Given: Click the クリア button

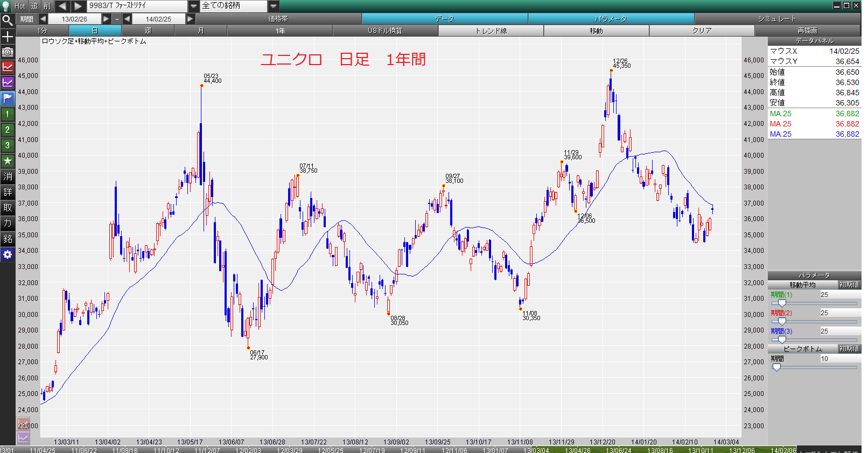Looking at the screenshot, I should coord(702,31).
